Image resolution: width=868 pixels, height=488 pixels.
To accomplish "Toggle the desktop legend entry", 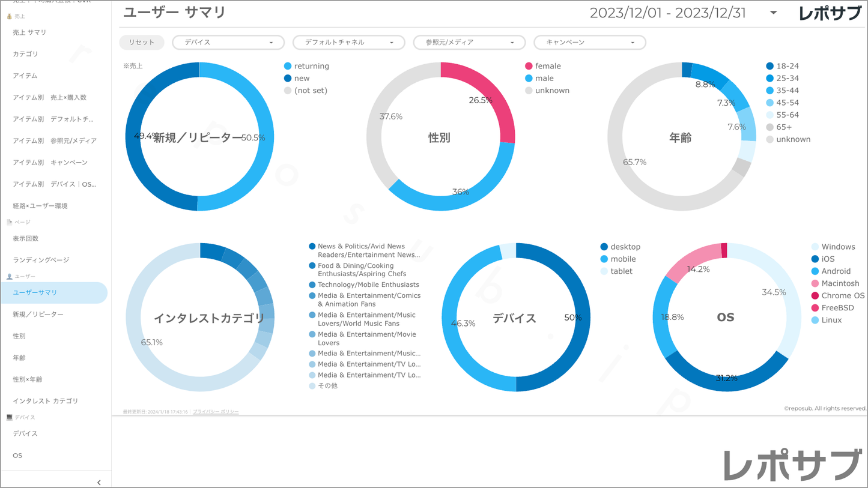I will coord(625,247).
